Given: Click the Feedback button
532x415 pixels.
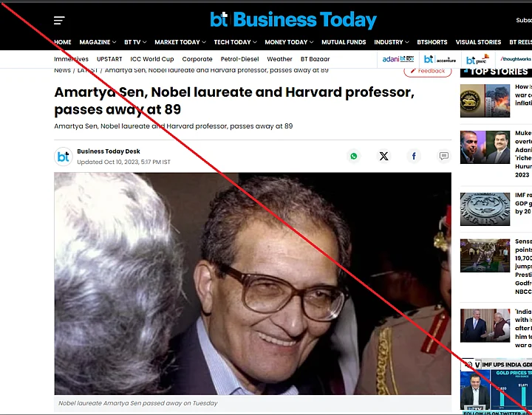Looking at the screenshot, I should pyautogui.click(x=427, y=71).
